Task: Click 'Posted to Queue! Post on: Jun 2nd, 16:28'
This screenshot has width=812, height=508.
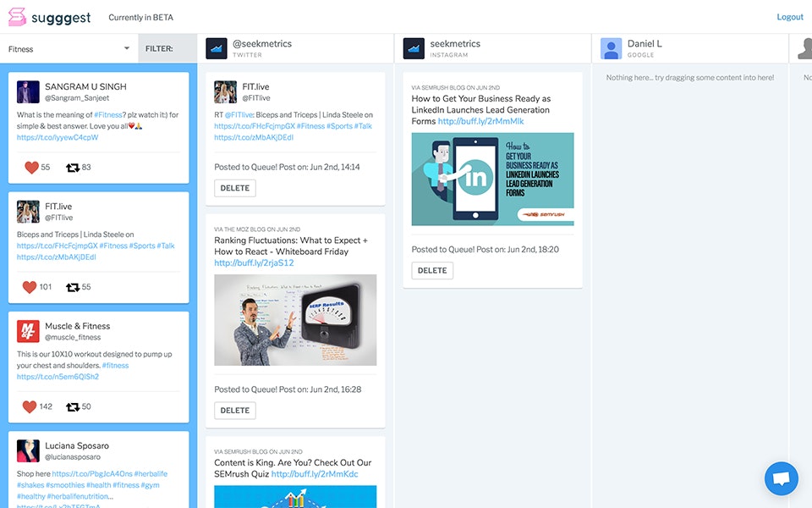Action: pyautogui.click(x=288, y=389)
